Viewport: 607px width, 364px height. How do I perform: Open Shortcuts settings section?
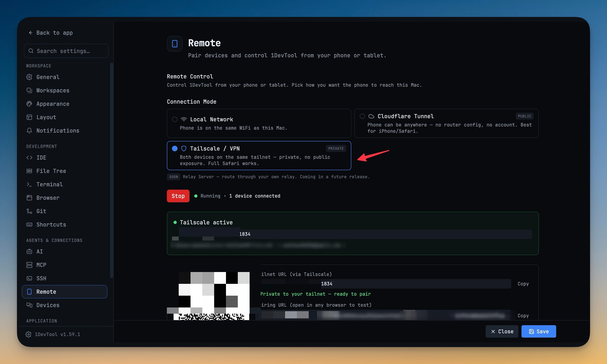click(65, 224)
